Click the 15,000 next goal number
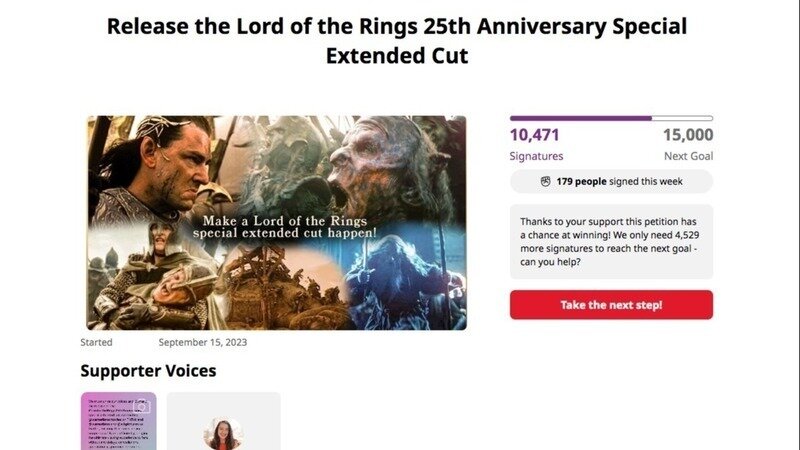This screenshot has height=450, width=800. point(687,136)
